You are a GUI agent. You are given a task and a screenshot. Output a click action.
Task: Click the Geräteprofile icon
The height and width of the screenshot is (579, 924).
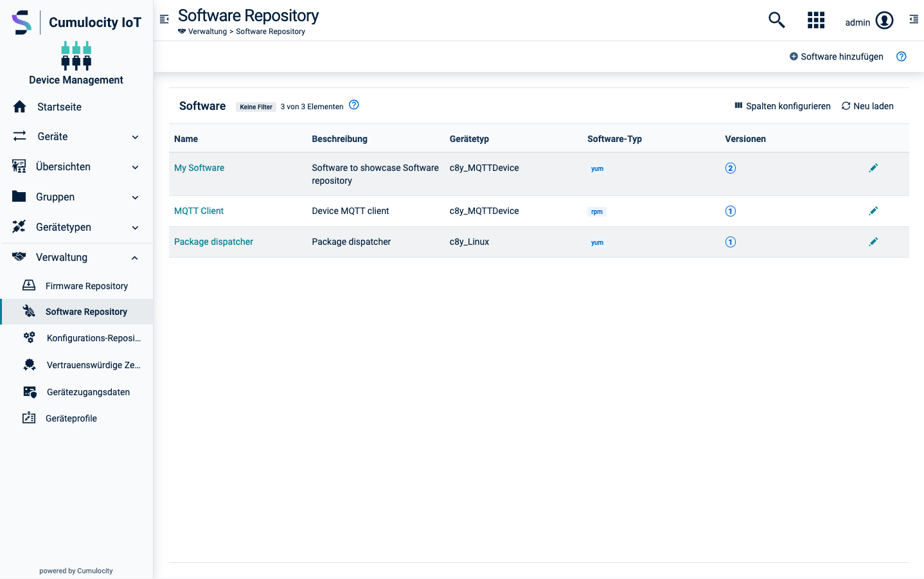(x=29, y=418)
